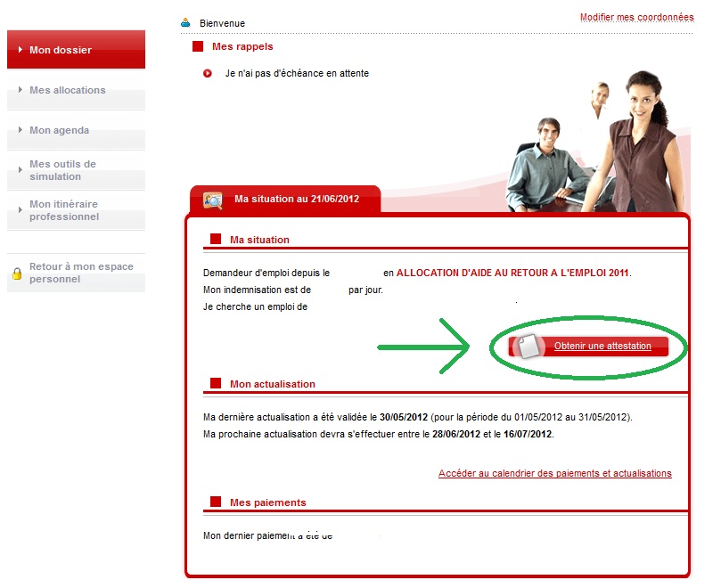
Task: Expand the arrow next to Mon agenda
Action: 20,130
